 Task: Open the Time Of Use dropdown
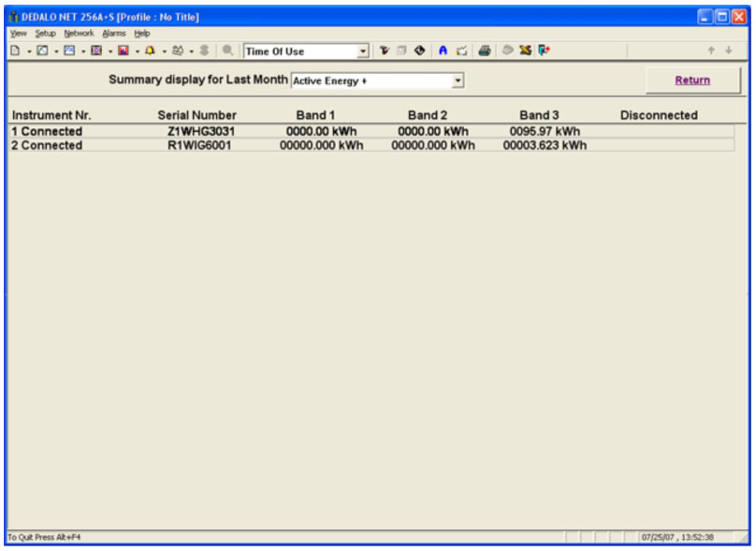[x=364, y=51]
